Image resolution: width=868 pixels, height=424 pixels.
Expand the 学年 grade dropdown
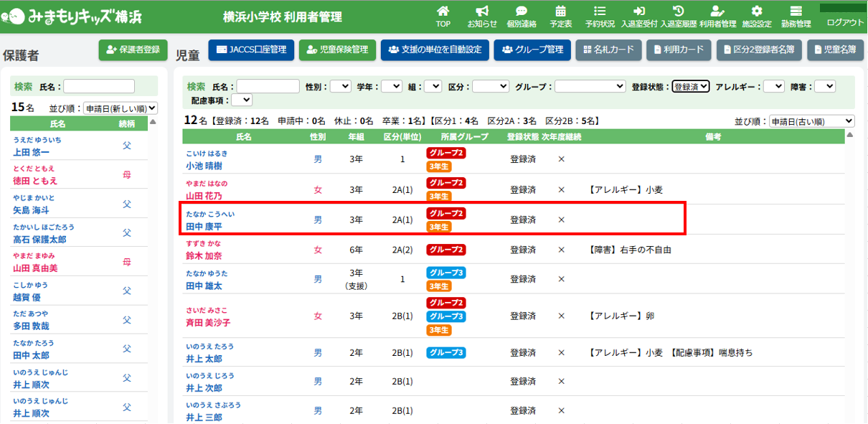pos(392,86)
